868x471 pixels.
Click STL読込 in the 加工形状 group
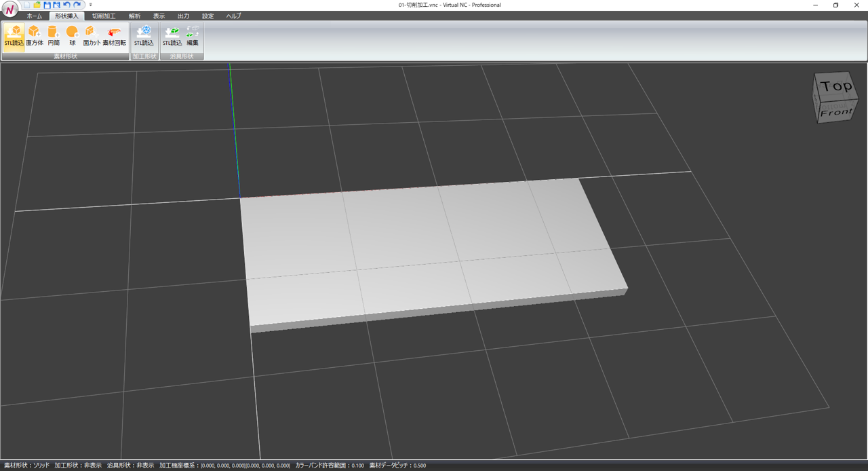(144, 36)
